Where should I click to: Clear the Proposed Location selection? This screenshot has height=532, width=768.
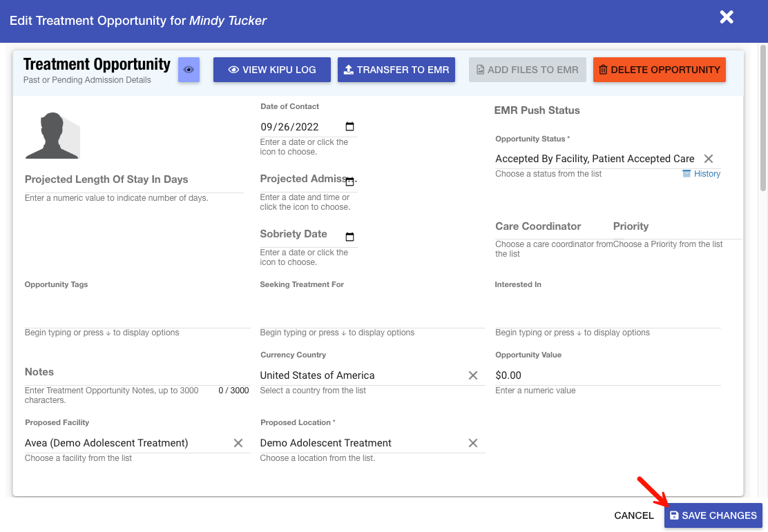pos(472,443)
